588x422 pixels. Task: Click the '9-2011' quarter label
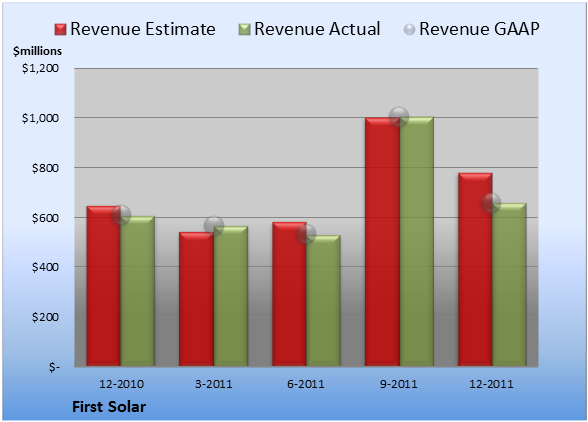pos(399,384)
